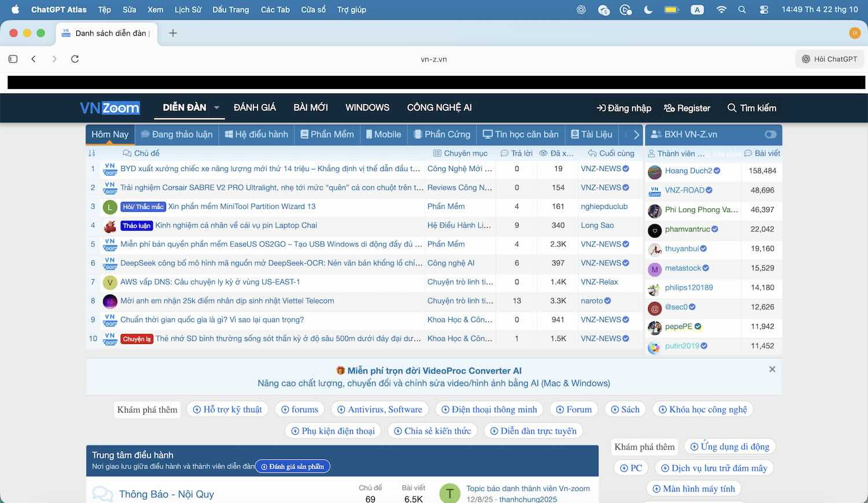Click the Hỏi ChatGPT button

tap(829, 59)
